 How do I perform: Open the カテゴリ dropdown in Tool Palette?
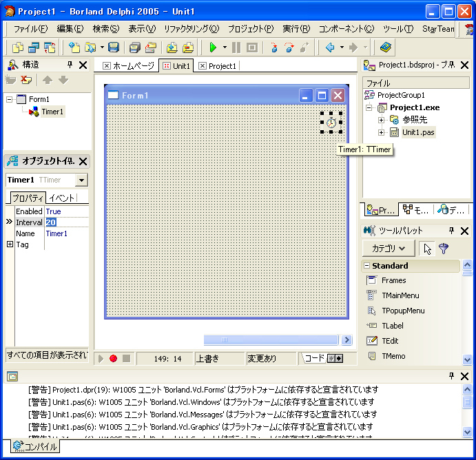[x=389, y=249]
